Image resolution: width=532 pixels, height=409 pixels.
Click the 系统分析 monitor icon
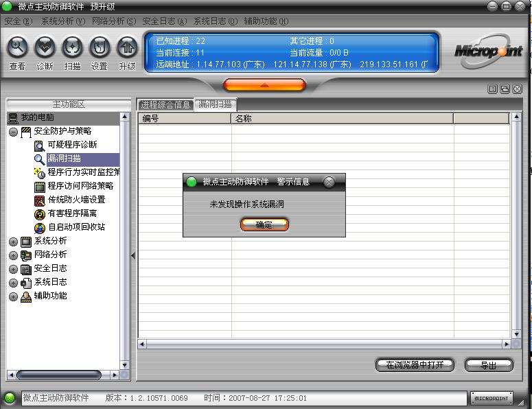tap(26, 242)
